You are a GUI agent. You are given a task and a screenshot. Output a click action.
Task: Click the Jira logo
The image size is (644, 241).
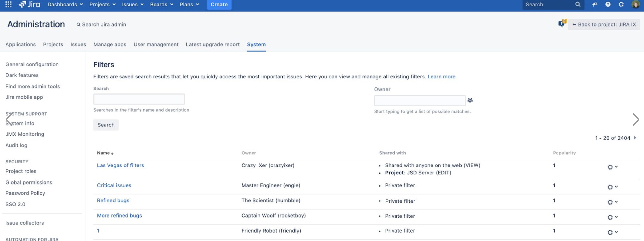[29, 4]
